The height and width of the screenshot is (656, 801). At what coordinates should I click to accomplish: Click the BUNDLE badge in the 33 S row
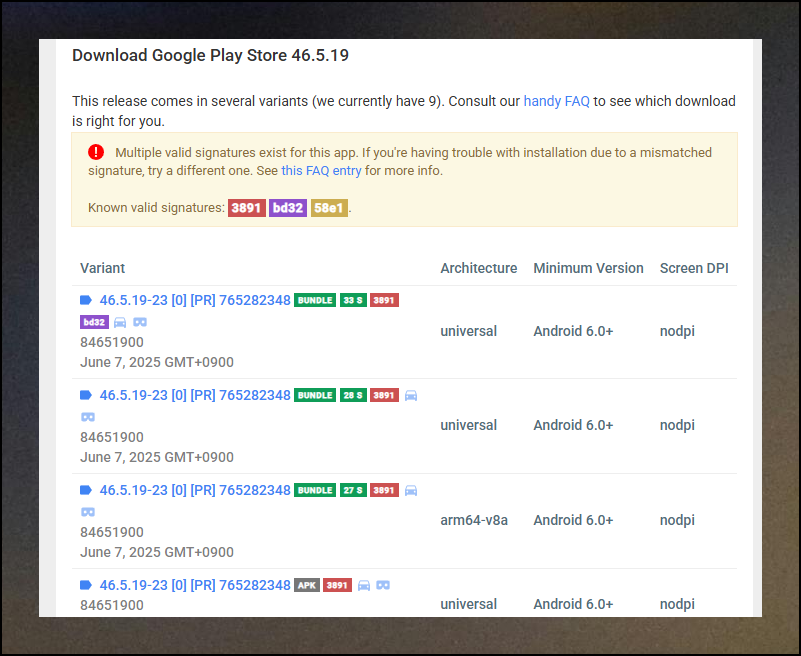315,300
